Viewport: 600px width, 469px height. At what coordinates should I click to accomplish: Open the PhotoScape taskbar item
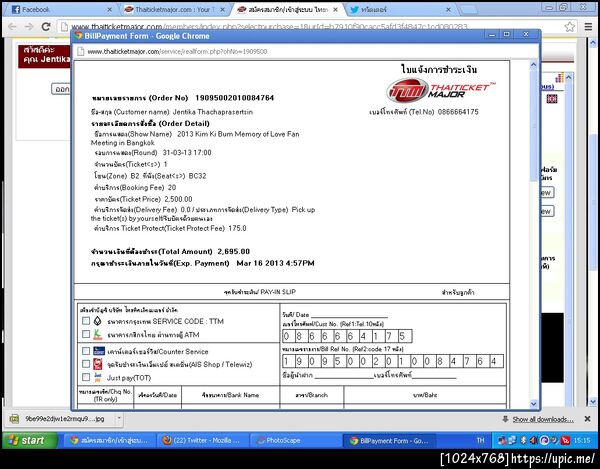(295, 440)
